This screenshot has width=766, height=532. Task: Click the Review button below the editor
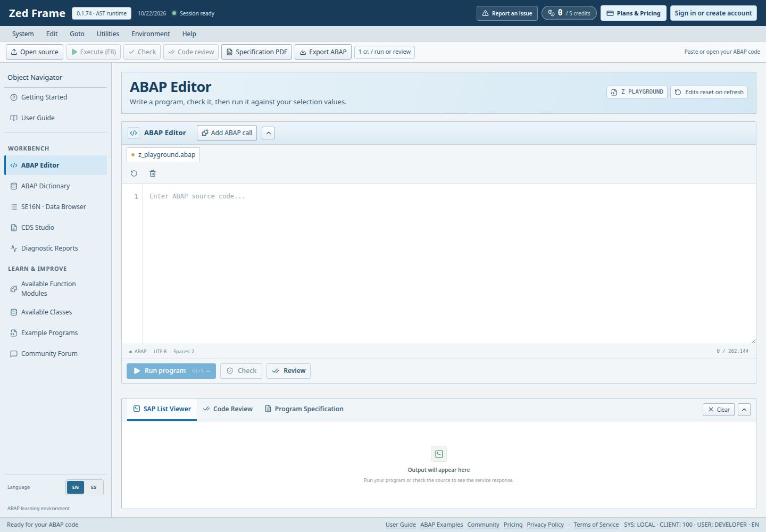click(x=288, y=371)
